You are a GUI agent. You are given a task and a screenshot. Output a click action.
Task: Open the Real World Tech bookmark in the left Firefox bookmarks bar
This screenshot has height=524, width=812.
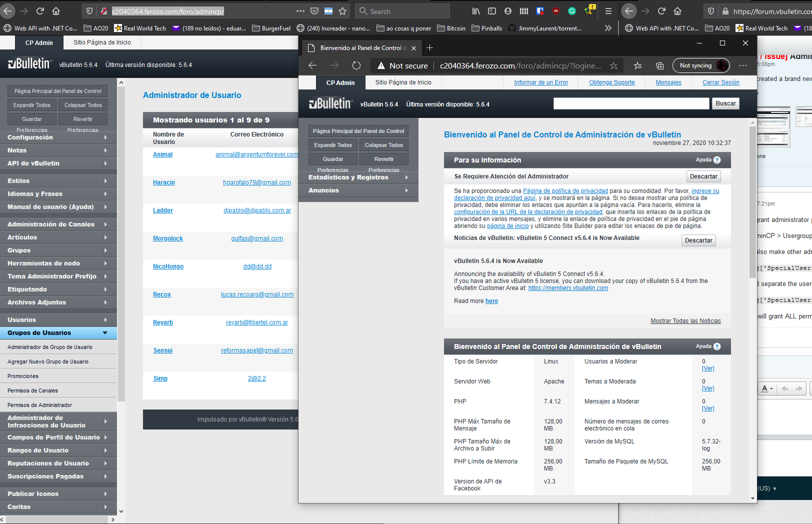(140, 28)
